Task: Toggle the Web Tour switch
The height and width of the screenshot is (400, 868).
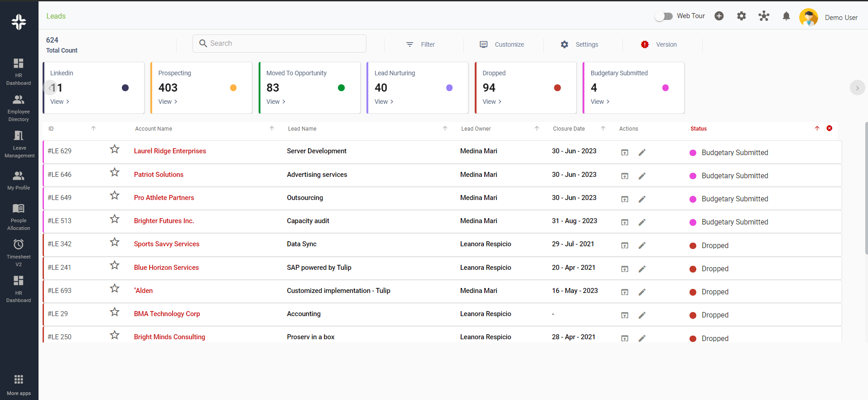Action: 664,16
